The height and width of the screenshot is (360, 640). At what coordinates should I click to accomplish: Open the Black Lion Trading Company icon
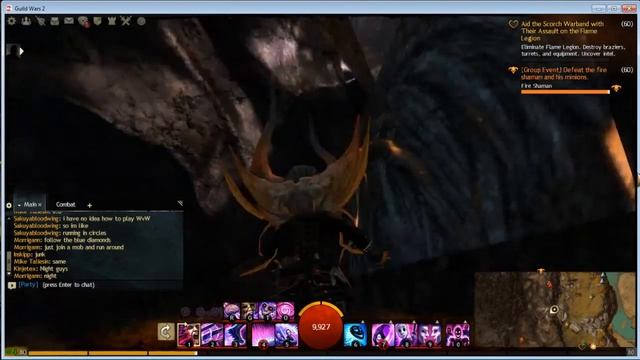click(x=83, y=21)
